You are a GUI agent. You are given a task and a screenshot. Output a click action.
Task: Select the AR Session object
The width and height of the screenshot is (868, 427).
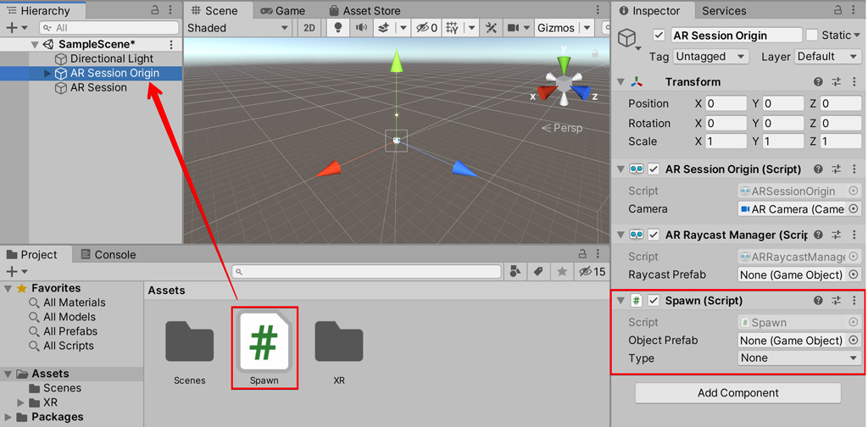point(98,87)
